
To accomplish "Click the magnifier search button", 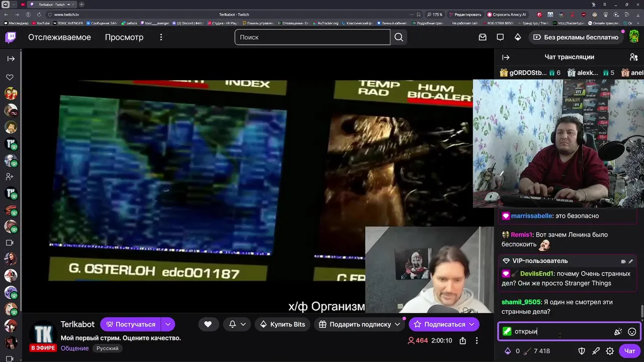I will coord(398,37).
